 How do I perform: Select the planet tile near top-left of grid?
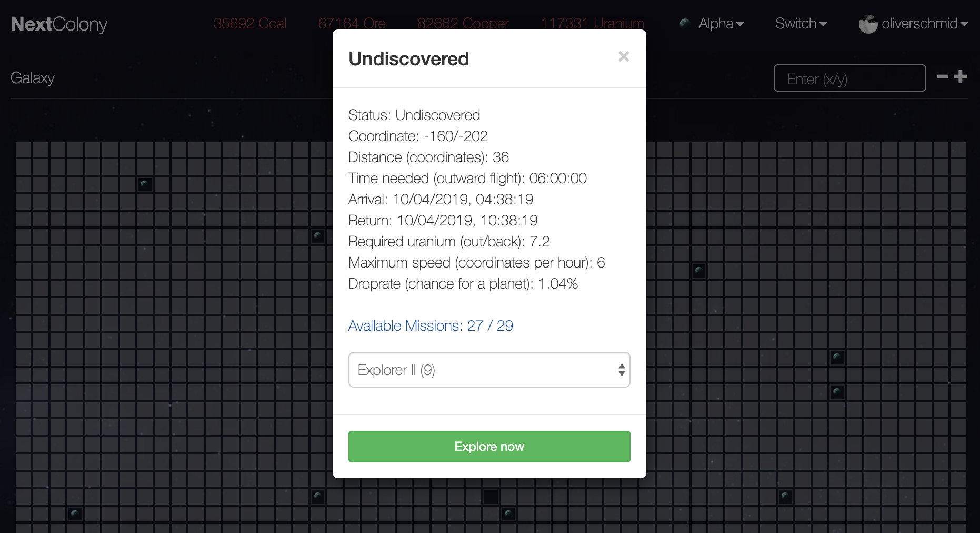[x=145, y=184]
